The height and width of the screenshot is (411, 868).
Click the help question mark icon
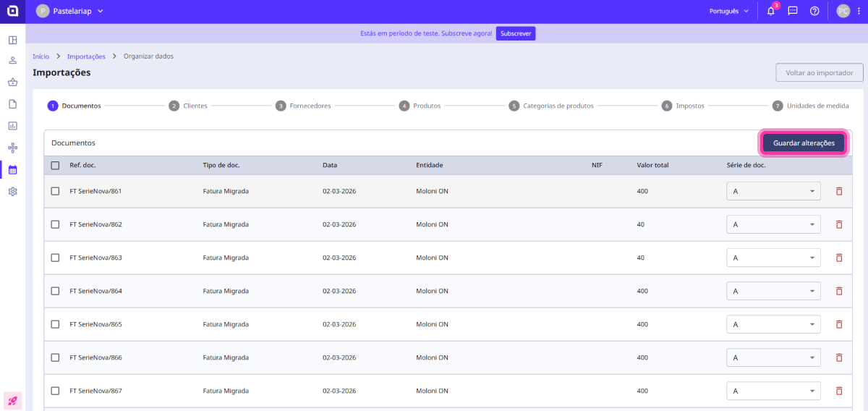click(814, 12)
